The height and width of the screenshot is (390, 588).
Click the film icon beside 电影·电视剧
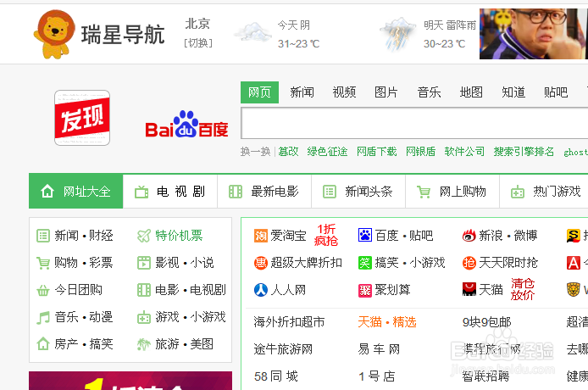click(144, 290)
